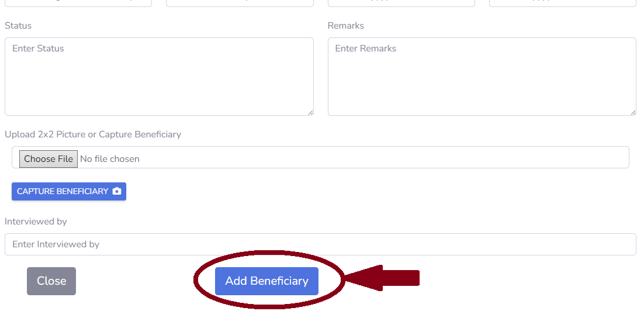Click the Remarks field label
644x311 pixels.
pos(346,26)
